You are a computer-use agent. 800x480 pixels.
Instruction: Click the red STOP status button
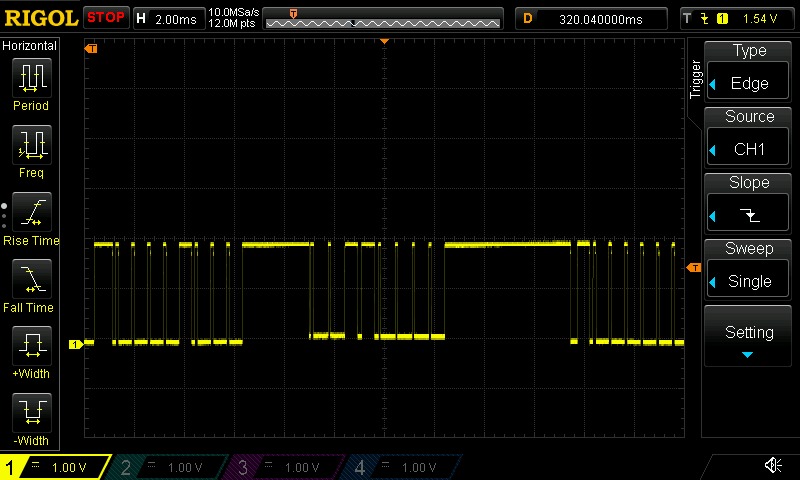click(x=106, y=18)
